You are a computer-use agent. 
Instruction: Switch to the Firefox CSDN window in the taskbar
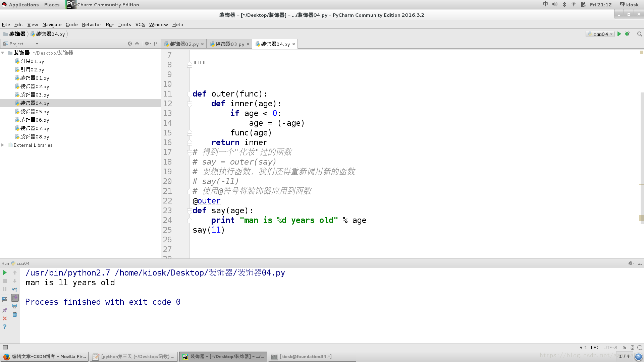click(x=45, y=357)
